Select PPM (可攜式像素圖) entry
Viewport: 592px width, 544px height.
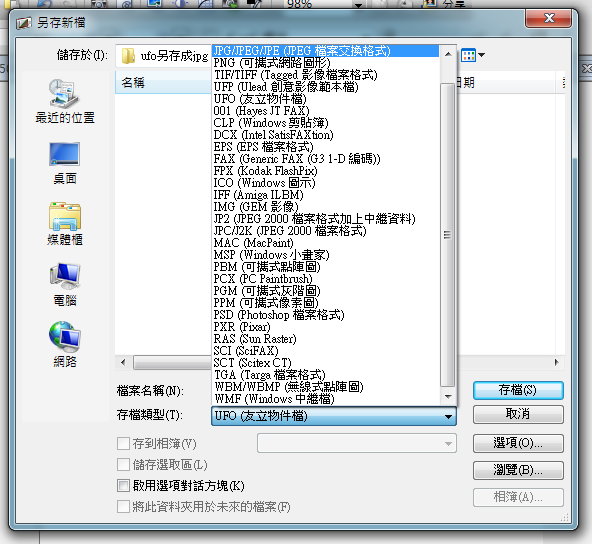[x=325, y=303]
